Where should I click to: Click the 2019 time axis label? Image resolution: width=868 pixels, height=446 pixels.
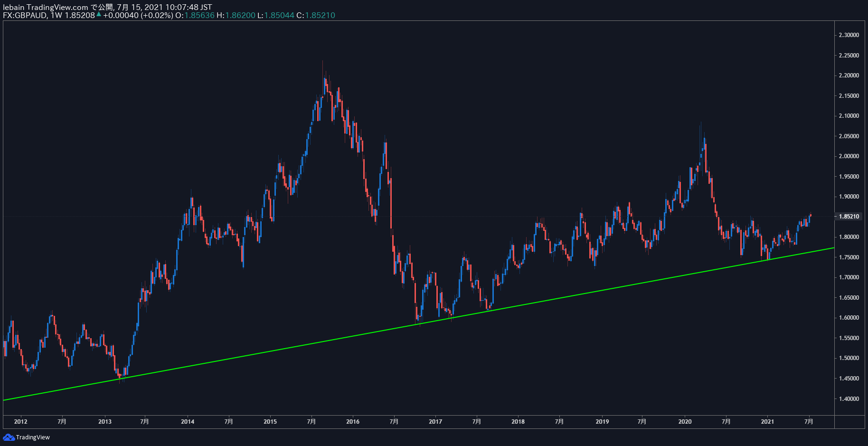(x=602, y=421)
